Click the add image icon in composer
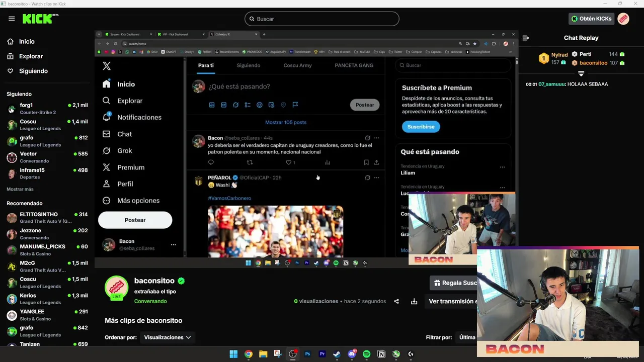 pos(212,105)
